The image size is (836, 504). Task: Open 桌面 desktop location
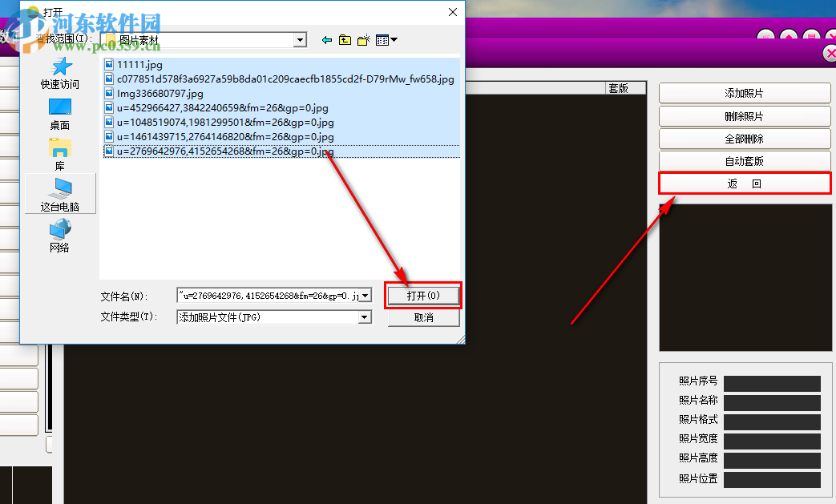coord(59,115)
